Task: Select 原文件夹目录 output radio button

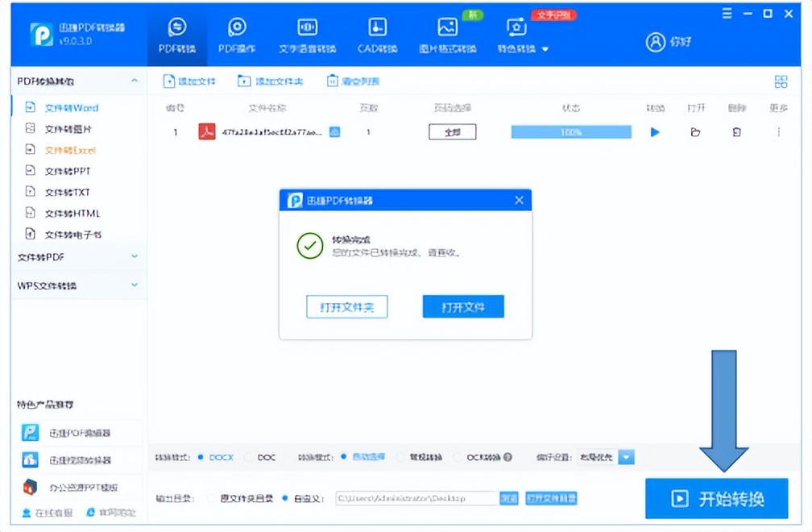Action: tap(211, 498)
